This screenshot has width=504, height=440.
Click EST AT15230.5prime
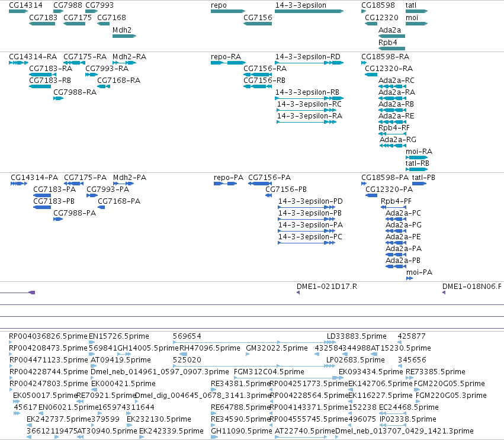tap(373, 354)
